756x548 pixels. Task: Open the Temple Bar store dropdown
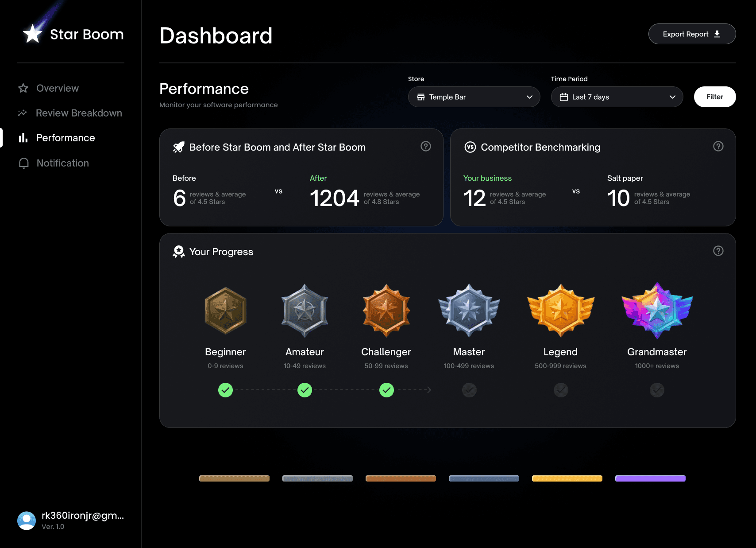click(x=474, y=97)
